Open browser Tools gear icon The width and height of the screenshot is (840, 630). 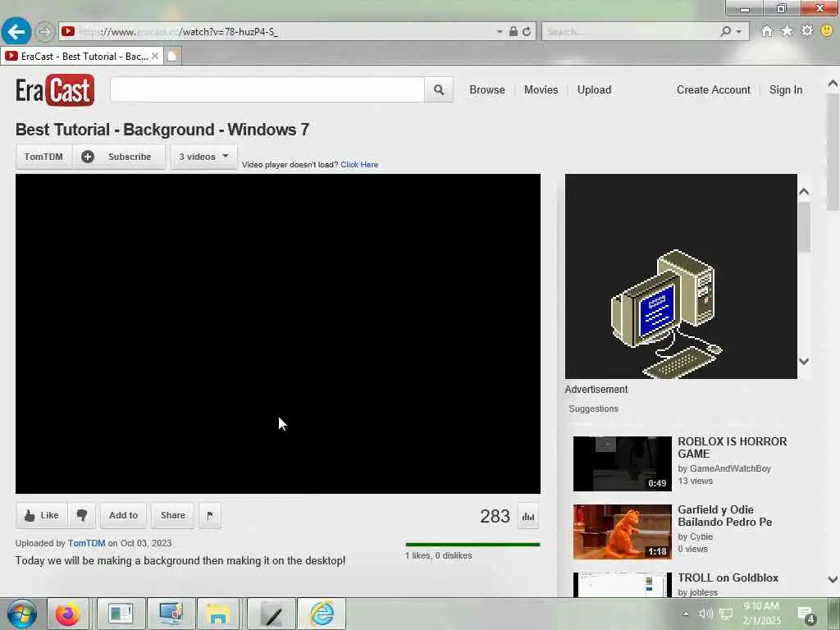coord(807,31)
